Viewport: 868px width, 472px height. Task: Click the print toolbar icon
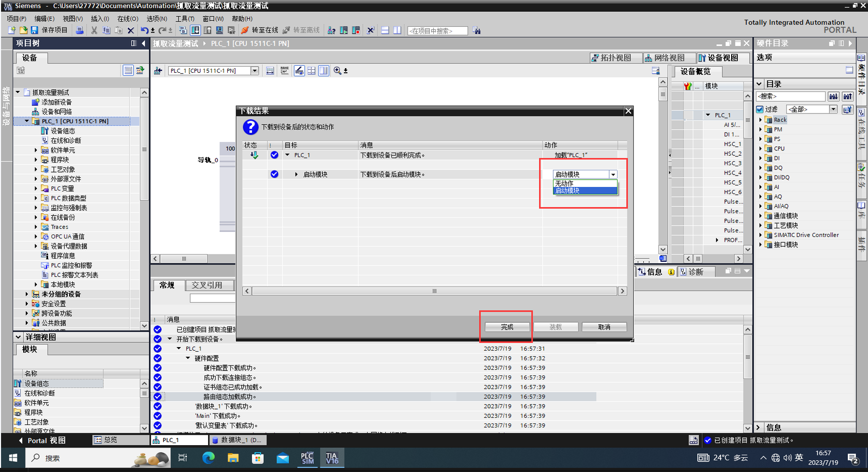tap(80, 30)
